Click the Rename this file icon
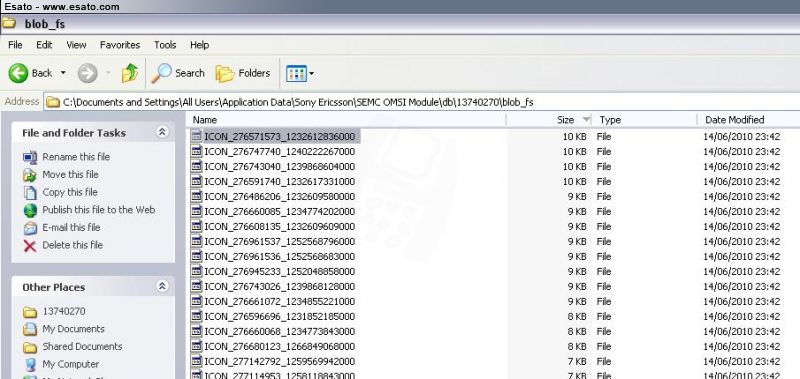Screen dimensions: 800x379 [30, 158]
